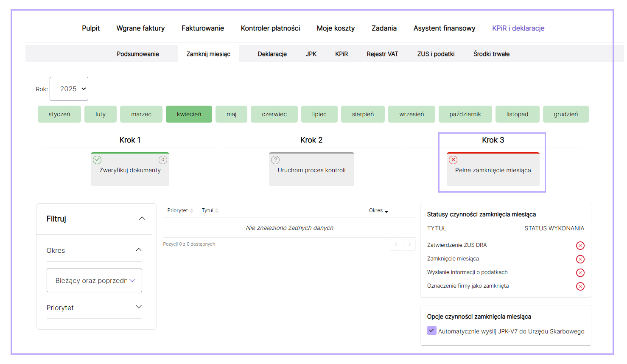Screen dimensions: 627x364
Task: Click status icon for Zamknięcie miesiąca
Action: click(580, 259)
